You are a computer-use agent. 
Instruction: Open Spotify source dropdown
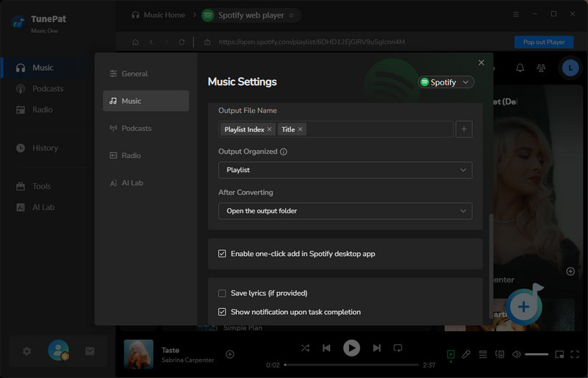pos(446,82)
